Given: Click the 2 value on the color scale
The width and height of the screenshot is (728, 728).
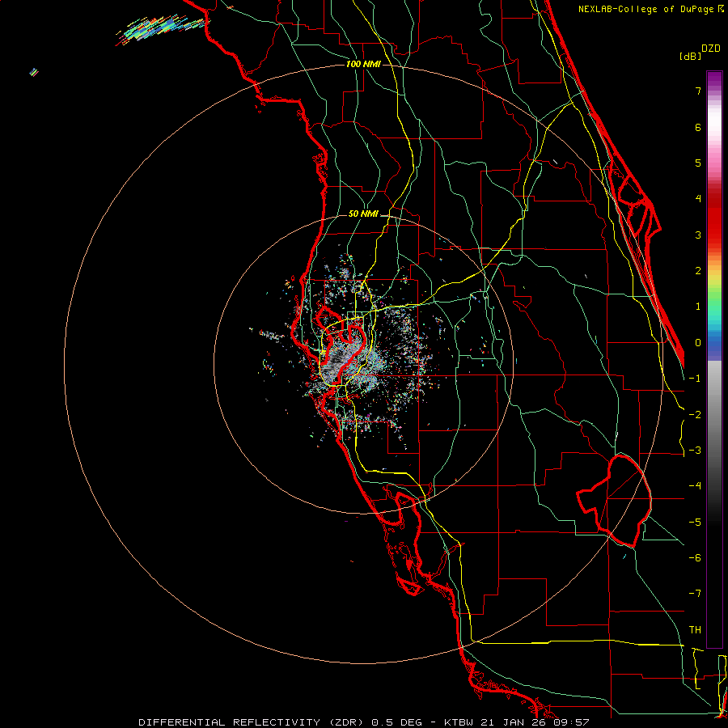Looking at the screenshot, I should [698, 271].
